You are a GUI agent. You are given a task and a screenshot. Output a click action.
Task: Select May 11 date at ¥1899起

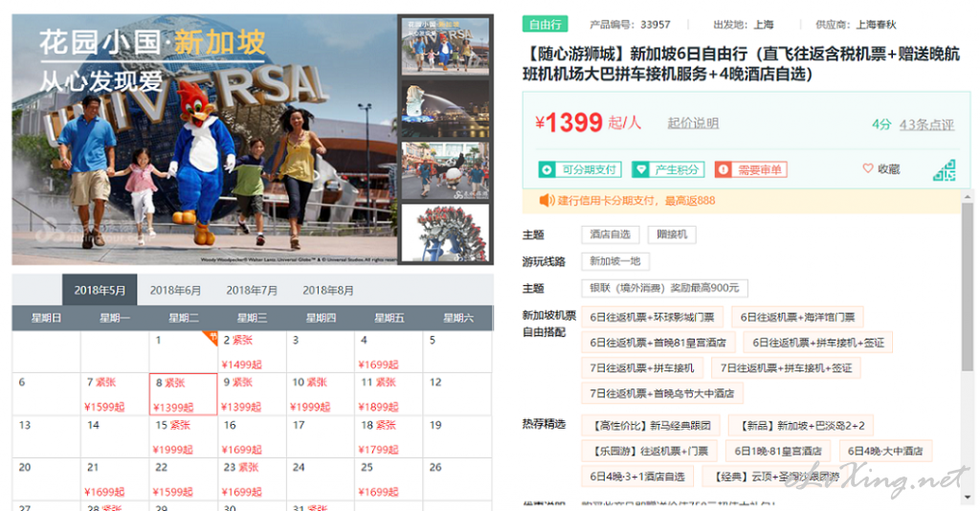click(389, 394)
